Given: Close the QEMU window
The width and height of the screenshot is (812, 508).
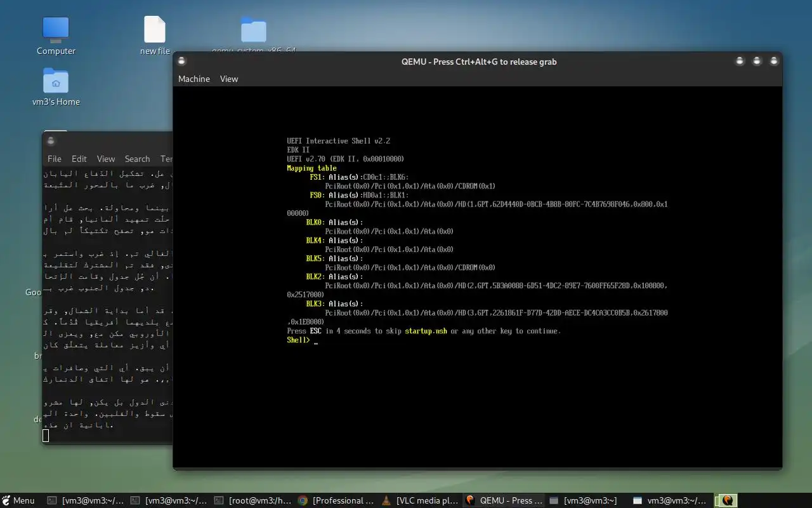Looking at the screenshot, I should (774, 61).
